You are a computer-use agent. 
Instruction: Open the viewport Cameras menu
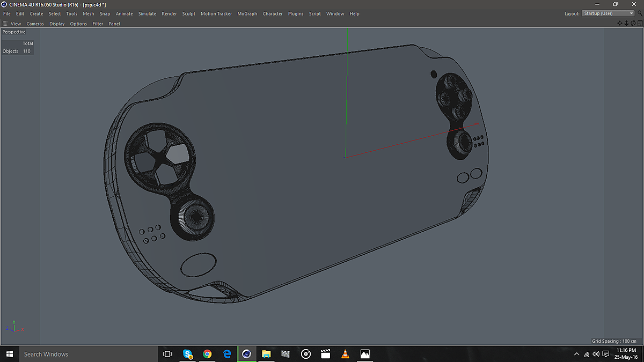click(x=35, y=24)
